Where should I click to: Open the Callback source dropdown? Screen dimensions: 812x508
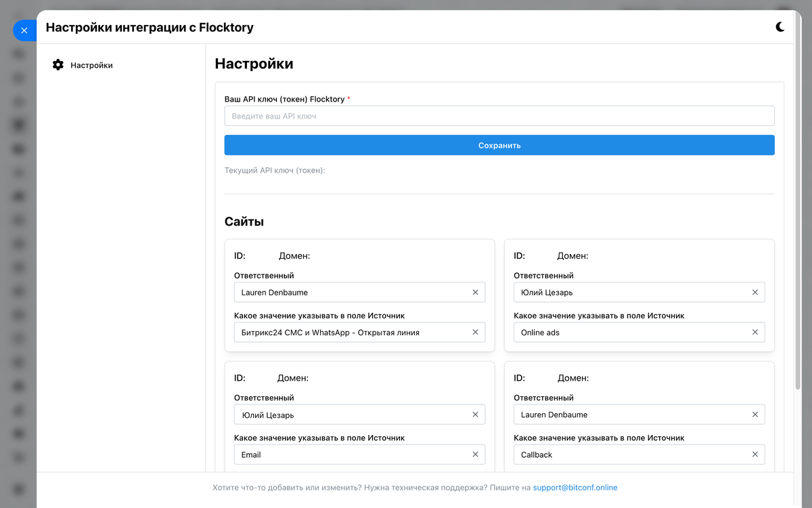point(629,454)
